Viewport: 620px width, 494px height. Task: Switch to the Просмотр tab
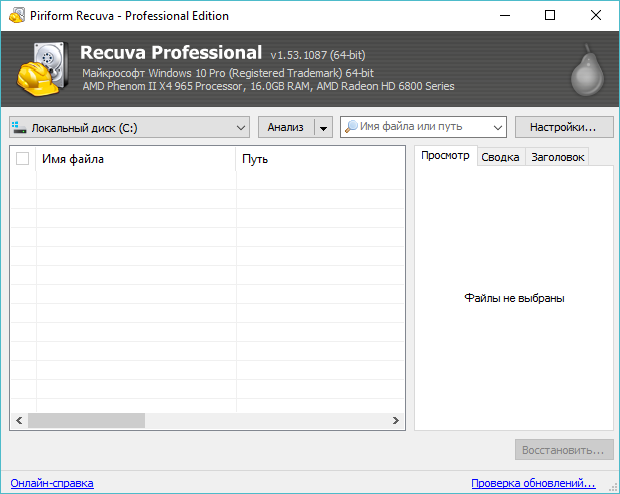(x=444, y=156)
